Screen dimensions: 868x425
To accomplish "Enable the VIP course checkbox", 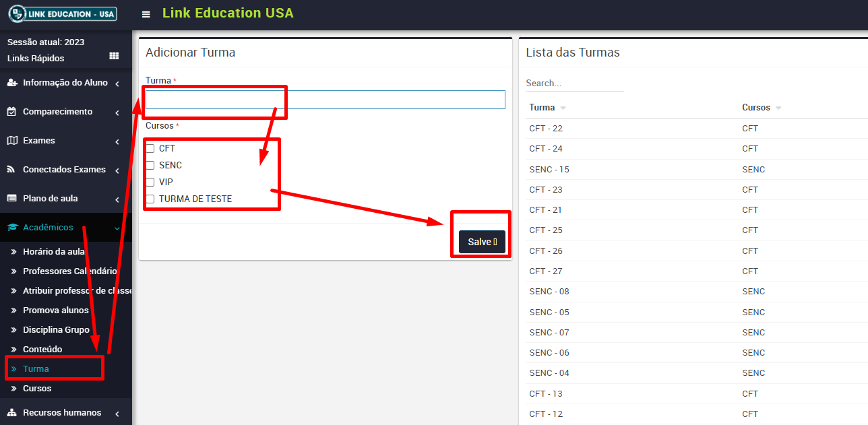I will pyautogui.click(x=150, y=183).
